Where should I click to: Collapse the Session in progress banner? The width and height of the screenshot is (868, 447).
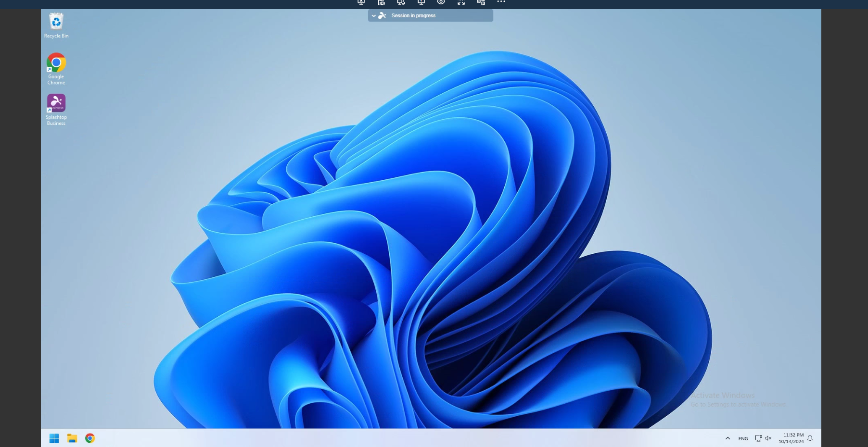[x=373, y=15]
